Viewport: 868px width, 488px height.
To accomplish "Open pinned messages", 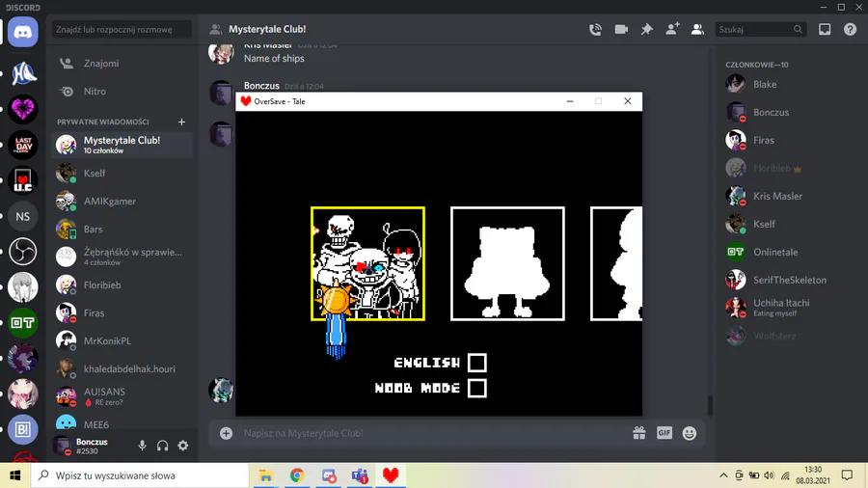I will (x=646, y=29).
